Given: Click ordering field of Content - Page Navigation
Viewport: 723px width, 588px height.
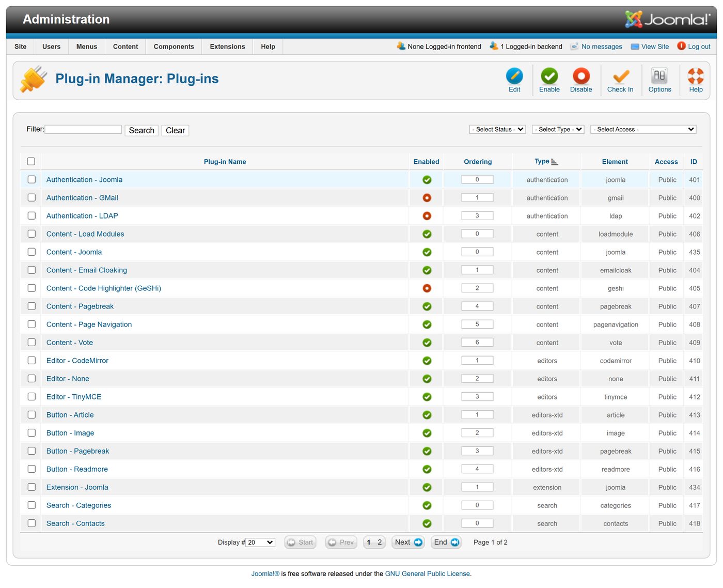Looking at the screenshot, I should pyautogui.click(x=477, y=324).
